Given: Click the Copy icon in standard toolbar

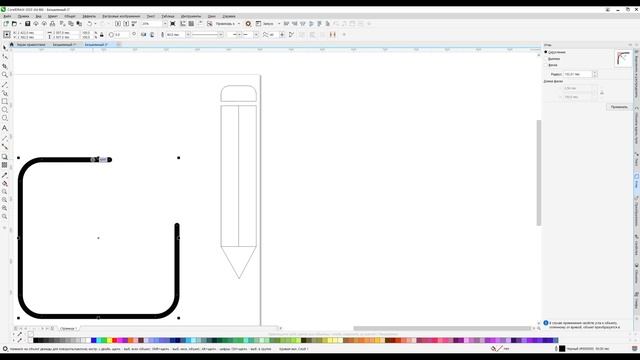Looking at the screenshot, I should pos(71,24).
